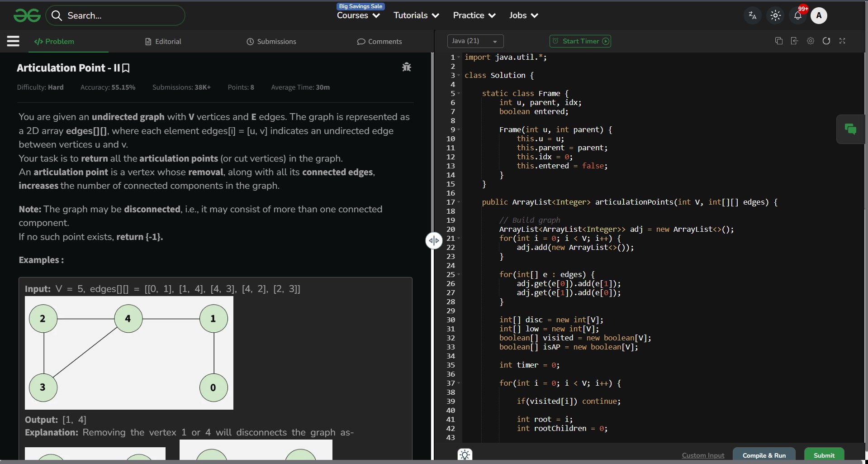Open code editor settings gear
Viewport: 868px width, 464px height.
(x=811, y=41)
